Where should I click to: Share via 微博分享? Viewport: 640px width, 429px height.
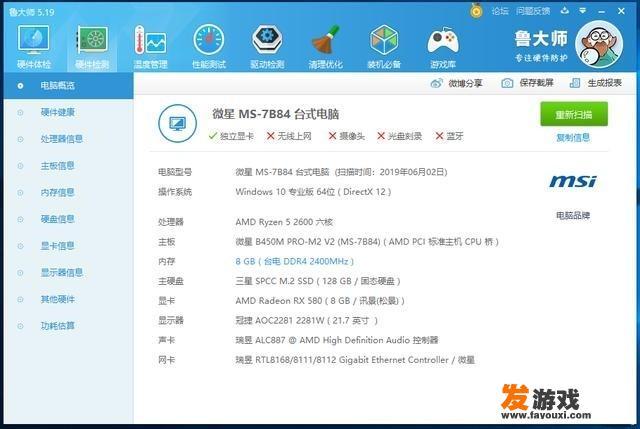[456, 83]
